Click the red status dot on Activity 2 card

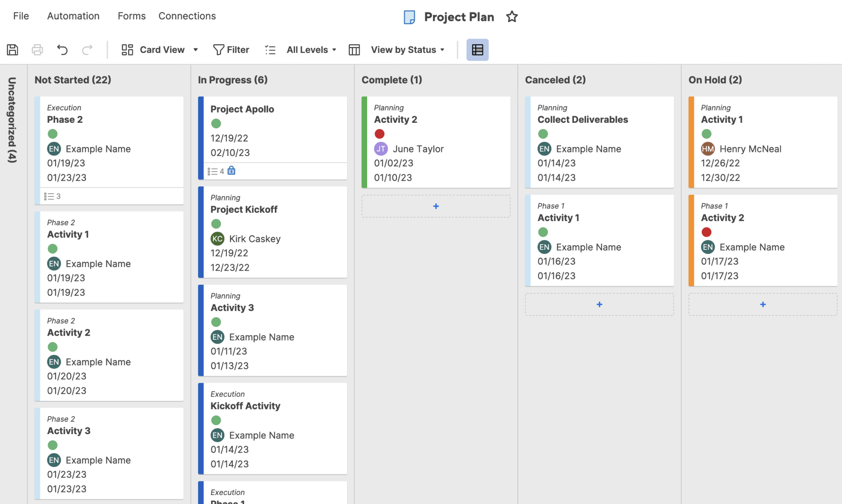point(379,133)
